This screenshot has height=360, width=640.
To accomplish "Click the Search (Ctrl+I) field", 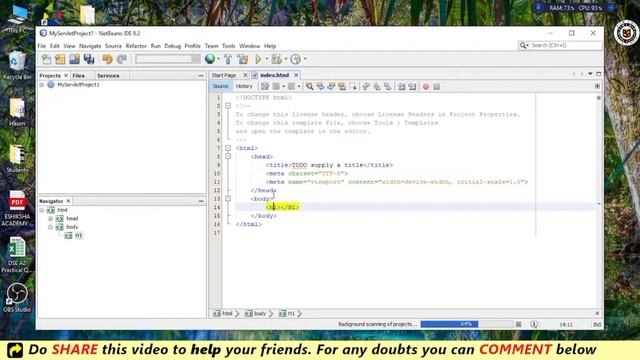I will click(x=560, y=45).
